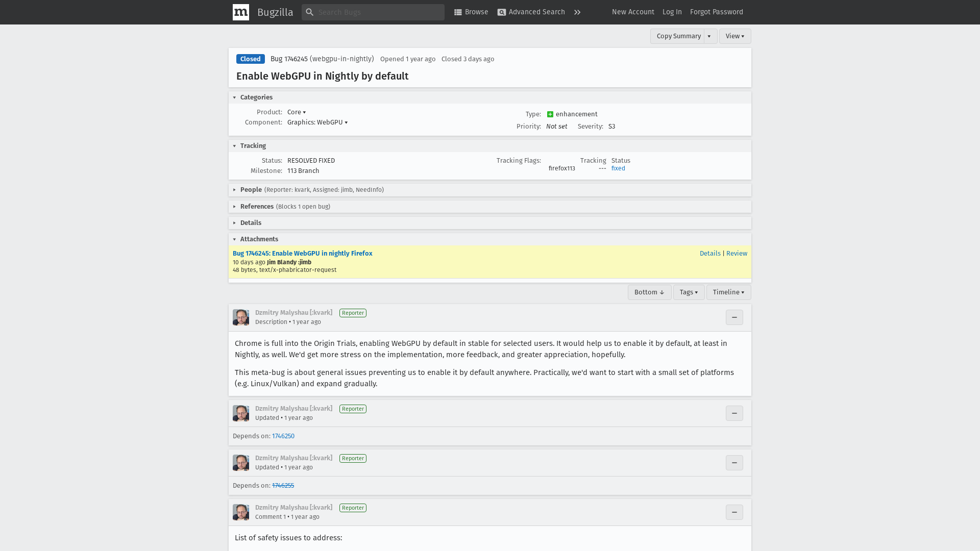
Task: Open Browse in the top navigation
Action: tap(471, 12)
